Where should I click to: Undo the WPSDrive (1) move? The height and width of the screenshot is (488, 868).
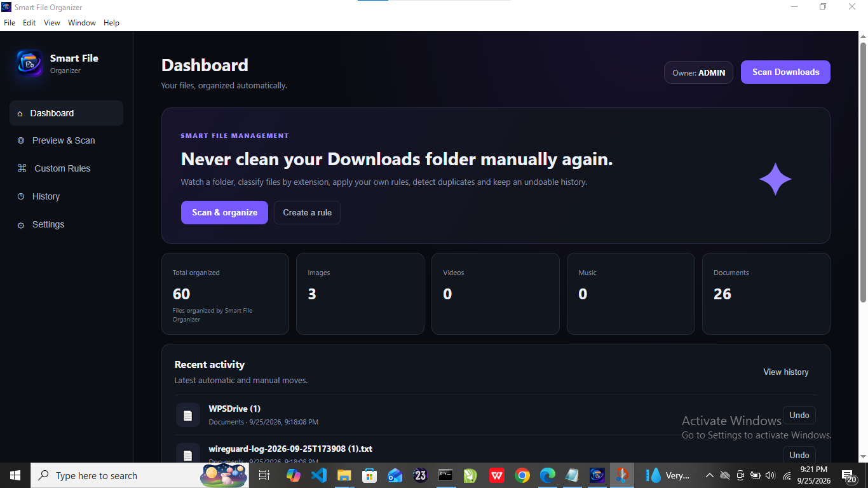pos(799,416)
